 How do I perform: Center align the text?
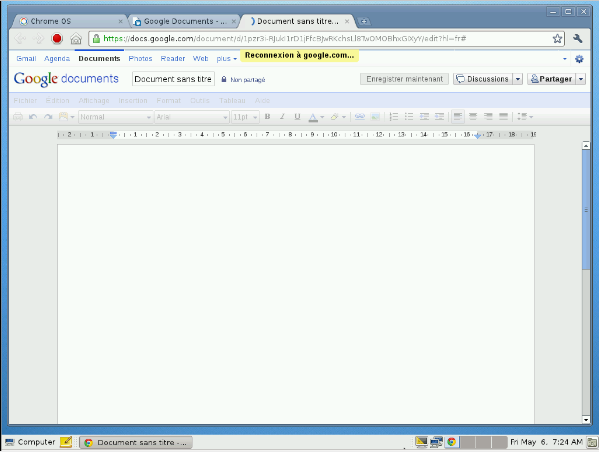coord(473,117)
